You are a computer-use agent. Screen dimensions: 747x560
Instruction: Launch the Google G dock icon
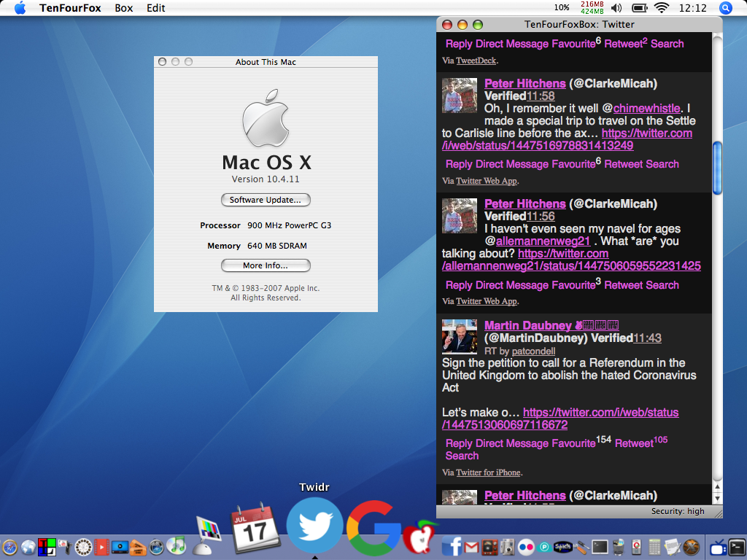tap(373, 528)
